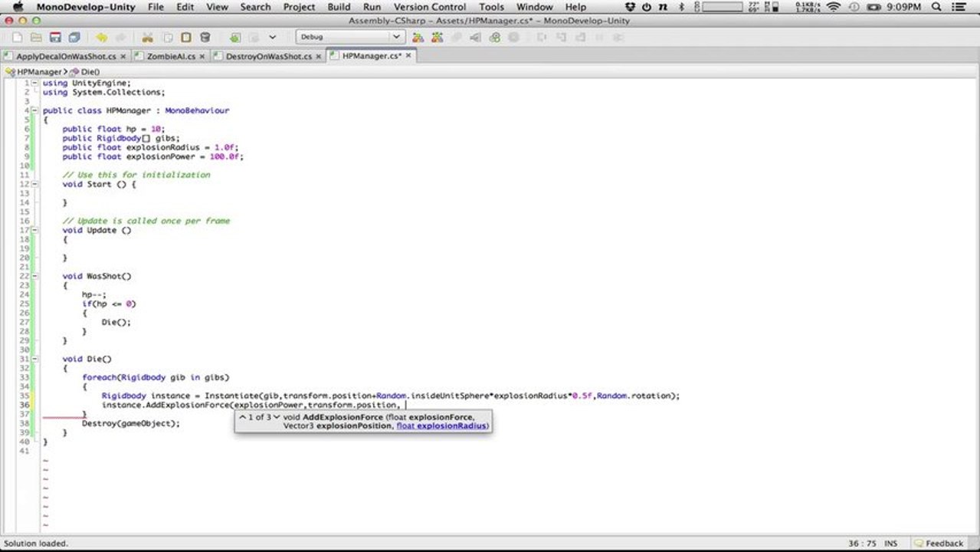Show previous overload in AddExplosionForce tooltip

tap(242, 417)
